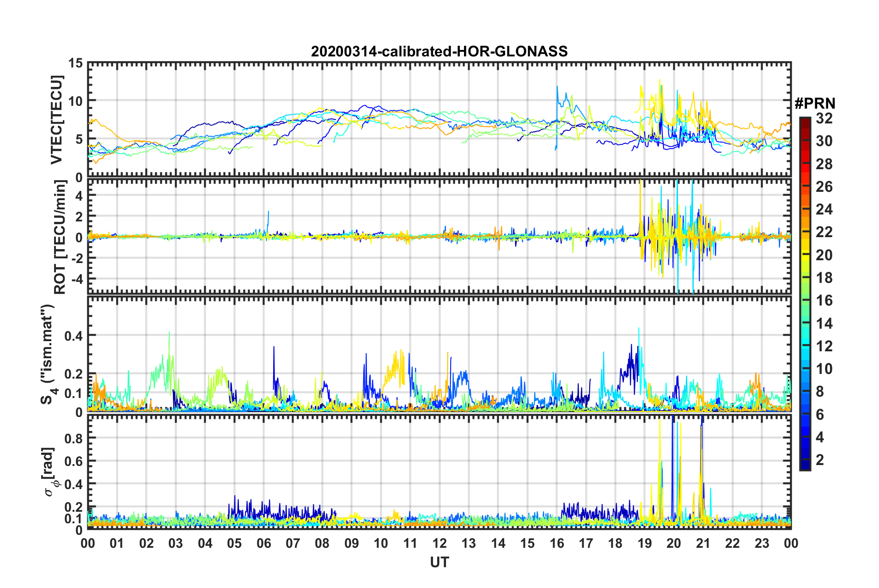Click the "8" label on the PRN colorbar
Image resolution: width=879 pixels, height=588 pixels.
coord(820,392)
